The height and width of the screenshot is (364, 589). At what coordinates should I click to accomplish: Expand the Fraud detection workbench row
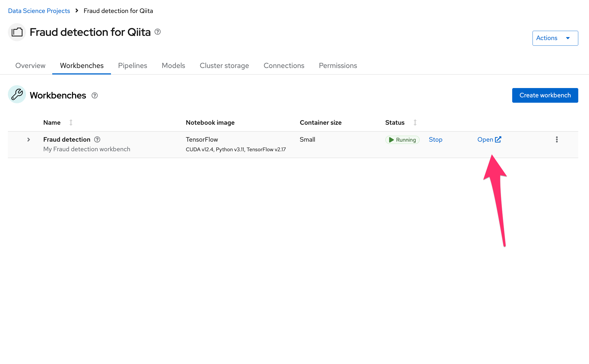[x=29, y=139]
